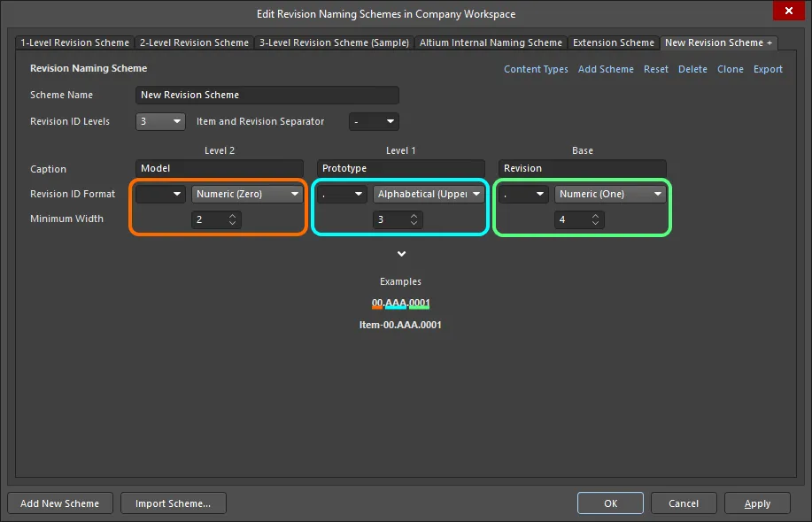This screenshot has width=812, height=522.
Task: Edit the Scheme Name field
Action: 267,96
